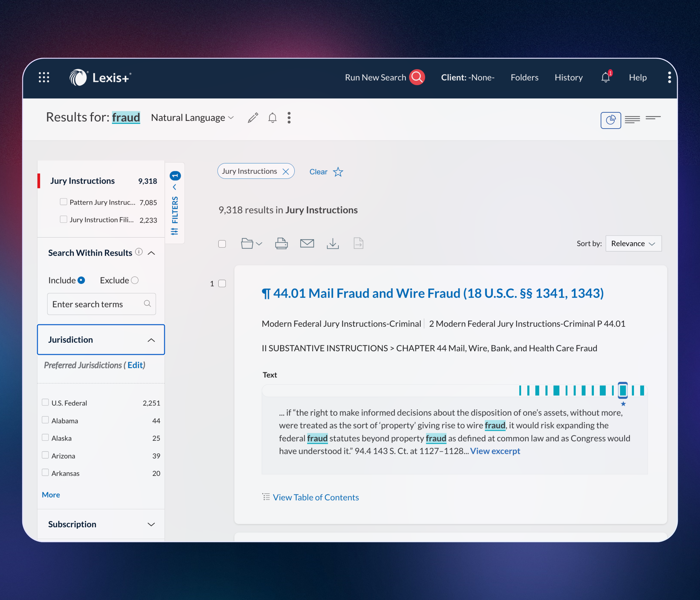This screenshot has height=600, width=700.
Task: Print selected results
Action: (x=281, y=244)
